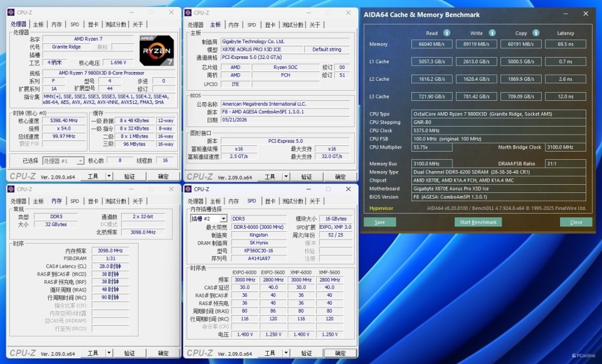Click memory size value 32 GBytes
Viewport: 602px width, 364px height.
pyautogui.click(x=56, y=224)
